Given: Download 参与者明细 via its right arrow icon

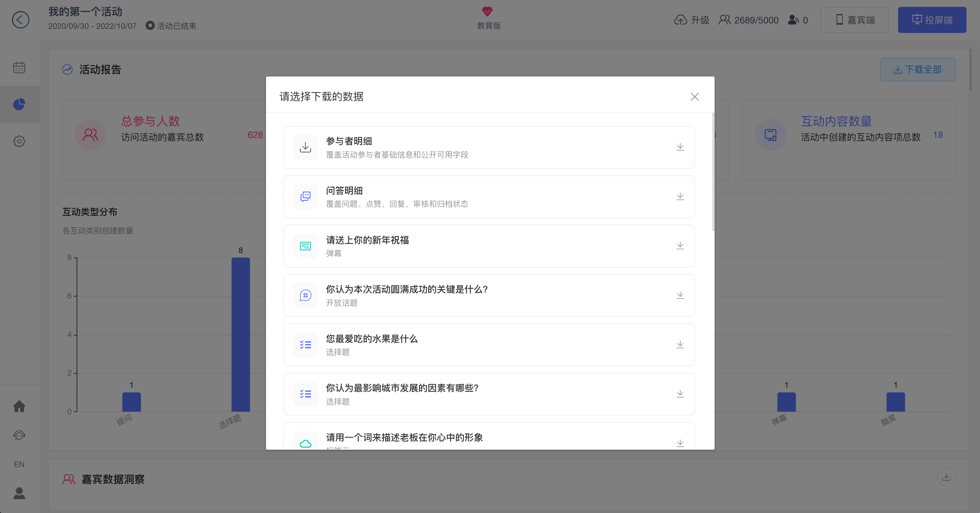Looking at the screenshot, I should (680, 147).
